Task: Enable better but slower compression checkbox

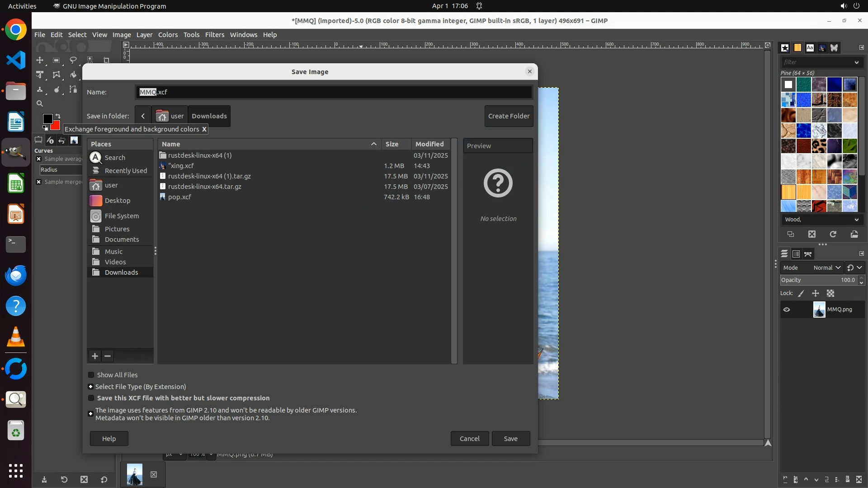Action: pos(91,398)
